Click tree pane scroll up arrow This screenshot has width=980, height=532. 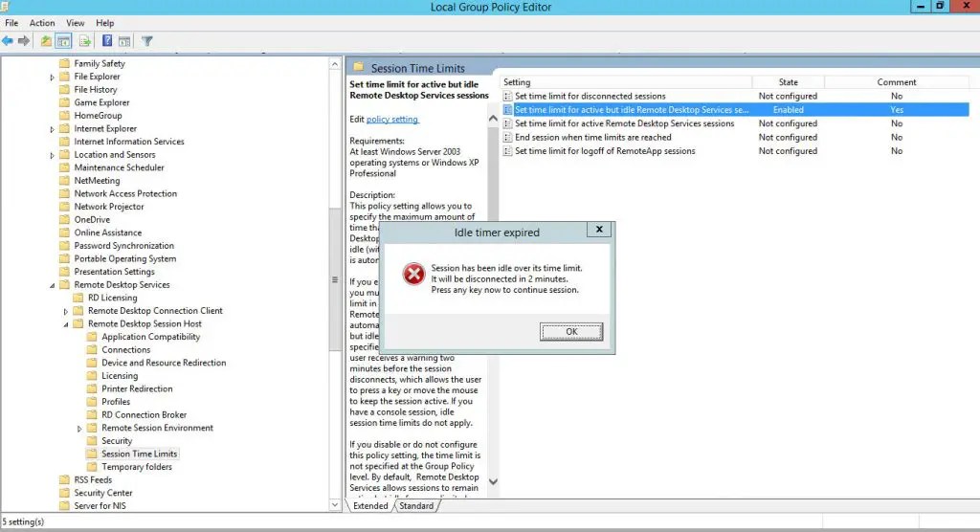(x=334, y=64)
